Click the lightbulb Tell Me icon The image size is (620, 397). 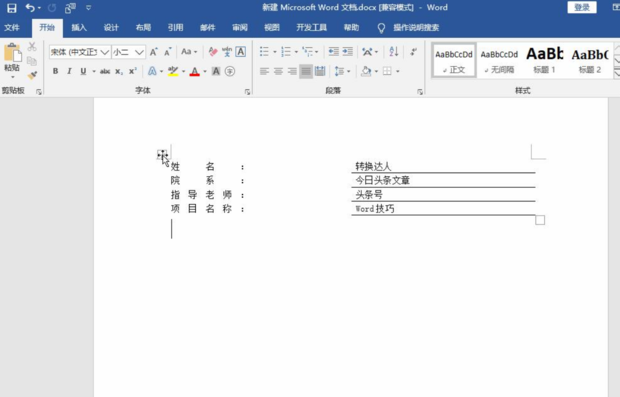point(381,28)
